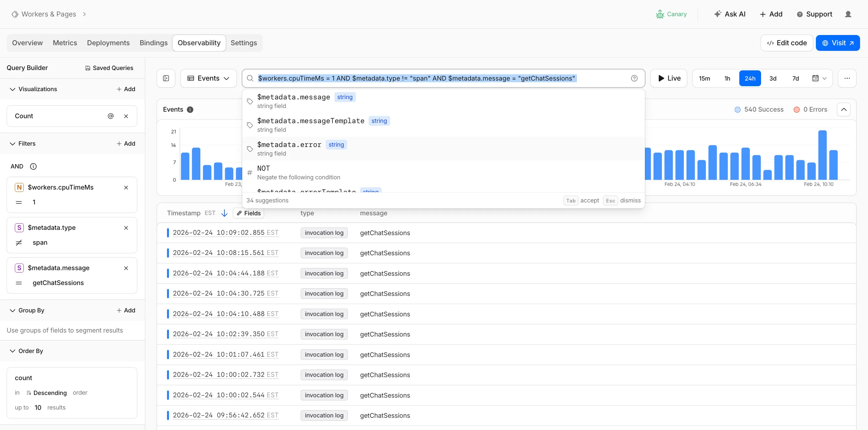868x430 pixels.
Task: Collapse the Group By section
Action: pos(12,310)
